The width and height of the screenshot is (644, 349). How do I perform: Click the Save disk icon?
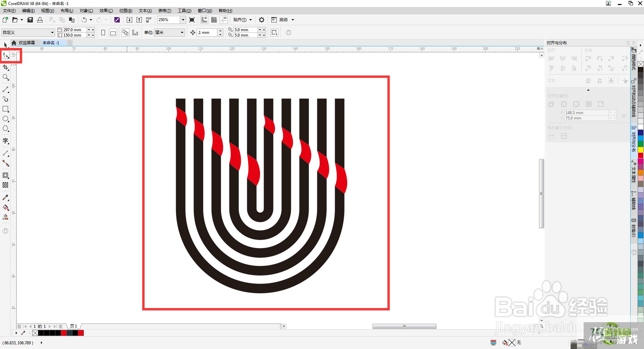30,20
